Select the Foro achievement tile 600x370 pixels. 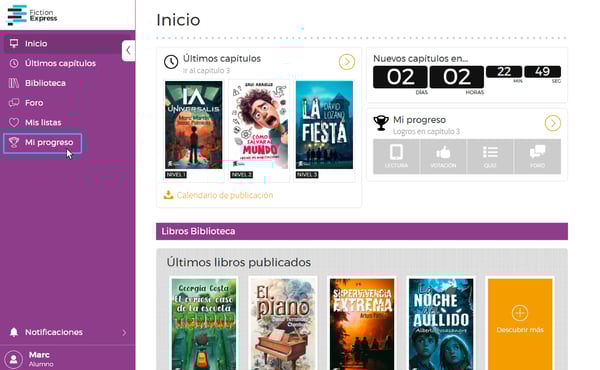538,156
